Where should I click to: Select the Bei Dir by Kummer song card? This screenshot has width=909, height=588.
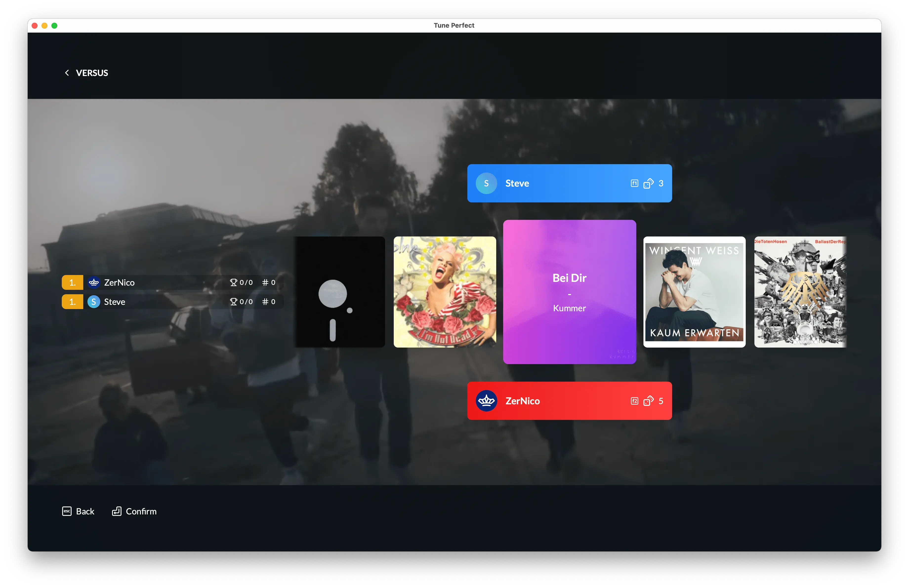point(569,292)
